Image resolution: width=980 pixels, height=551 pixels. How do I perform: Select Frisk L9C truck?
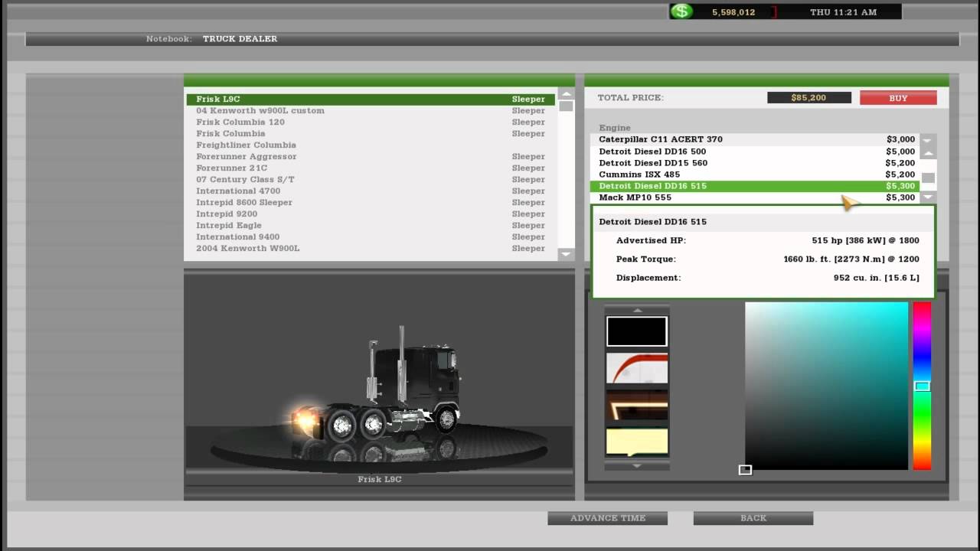click(x=371, y=99)
